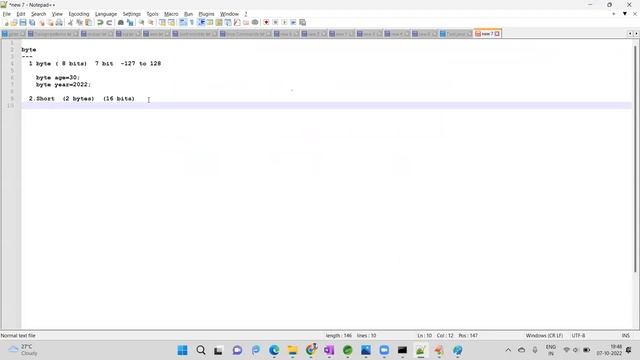This screenshot has width=640, height=360.
Task: Open the Edit menu
Action: click(21, 14)
